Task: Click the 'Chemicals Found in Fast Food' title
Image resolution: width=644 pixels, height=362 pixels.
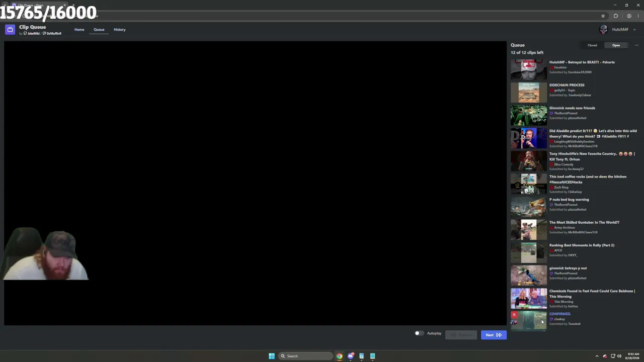Action: pos(592,294)
